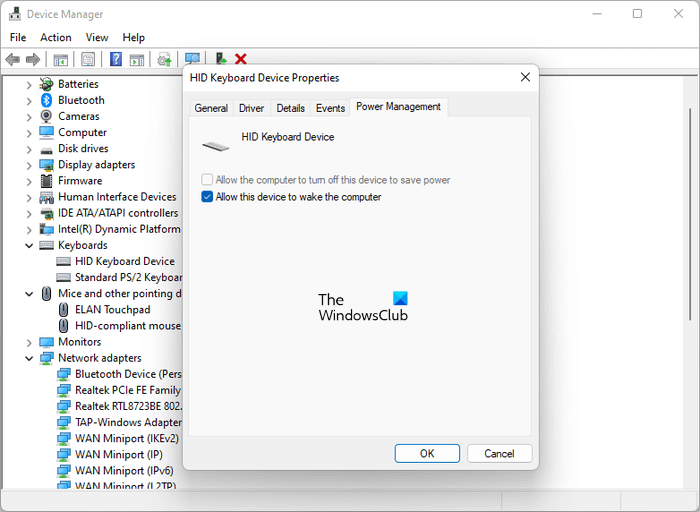This screenshot has width=700, height=512.
Task: Close the HID Keyboard Device Properties dialog
Action: [x=525, y=77]
